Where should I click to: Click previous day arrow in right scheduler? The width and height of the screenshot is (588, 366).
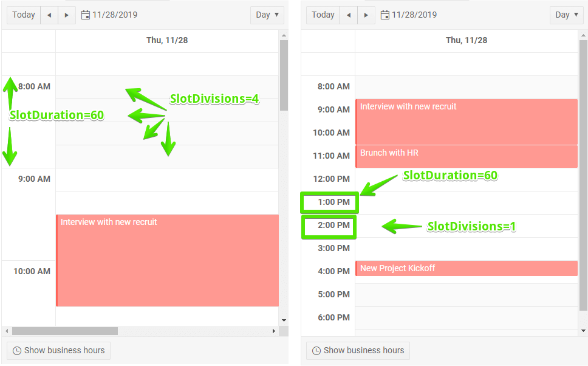click(x=349, y=15)
